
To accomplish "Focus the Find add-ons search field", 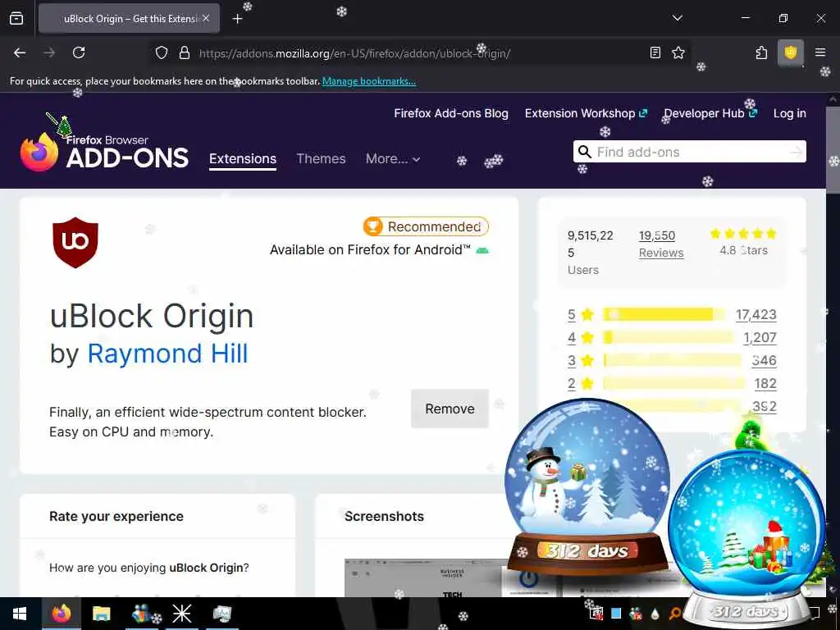I will coord(689,152).
